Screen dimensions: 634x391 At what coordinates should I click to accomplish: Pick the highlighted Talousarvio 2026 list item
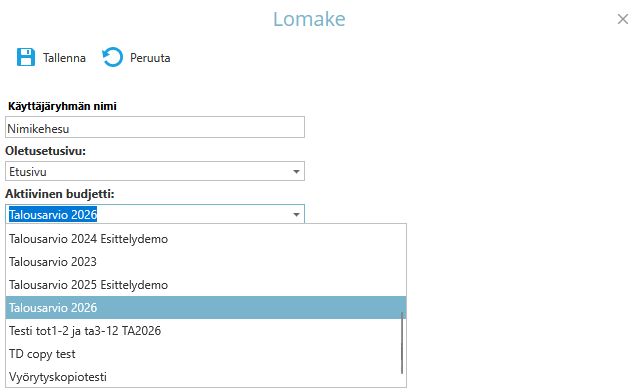coord(206,308)
